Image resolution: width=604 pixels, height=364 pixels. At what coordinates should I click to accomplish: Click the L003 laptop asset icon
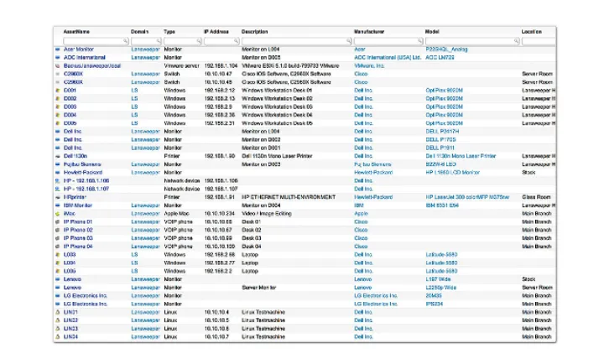point(56,254)
